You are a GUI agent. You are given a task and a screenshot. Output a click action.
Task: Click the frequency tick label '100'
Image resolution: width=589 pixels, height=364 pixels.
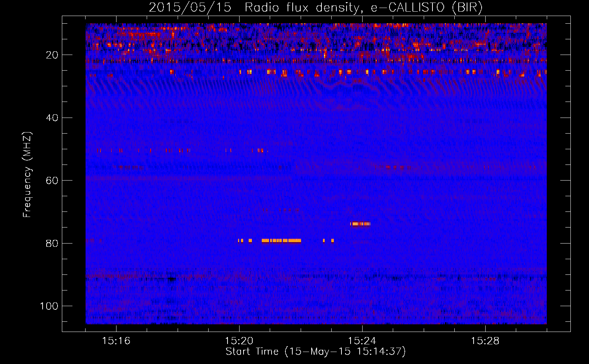point(49,306)
